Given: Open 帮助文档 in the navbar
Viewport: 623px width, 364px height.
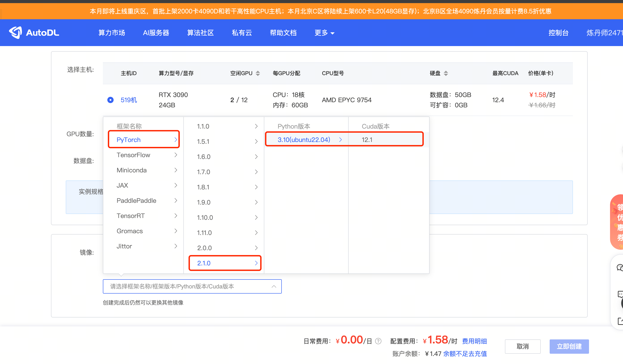Looking at the screenshot, I should (283, 33).
